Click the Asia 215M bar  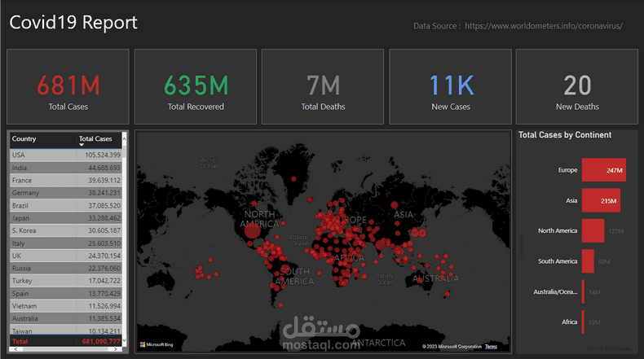click(601, 200)
